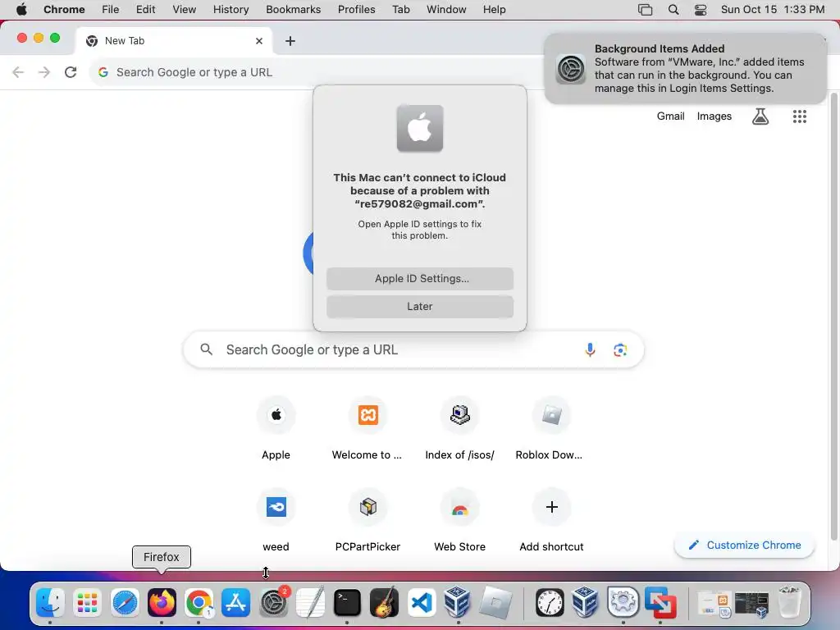Open Chrome Labs flask icon
This screenshot has width=840, height=630.
tap(760, 116)
